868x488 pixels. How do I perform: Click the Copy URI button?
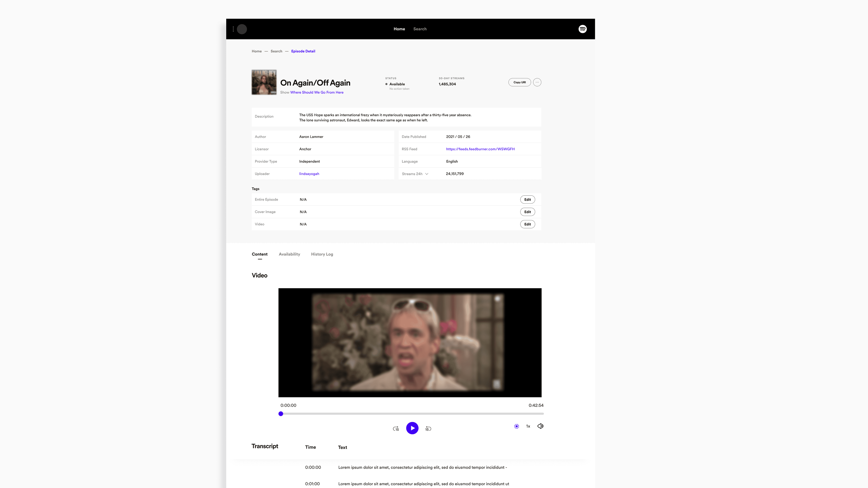coord(519,82)
